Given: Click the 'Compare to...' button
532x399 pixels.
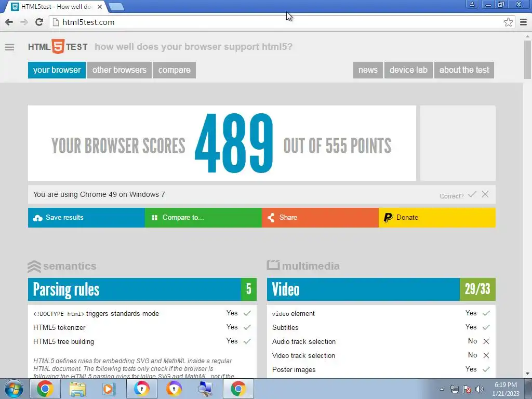Looking at the screenshot, I should click(x=203, y=218).
